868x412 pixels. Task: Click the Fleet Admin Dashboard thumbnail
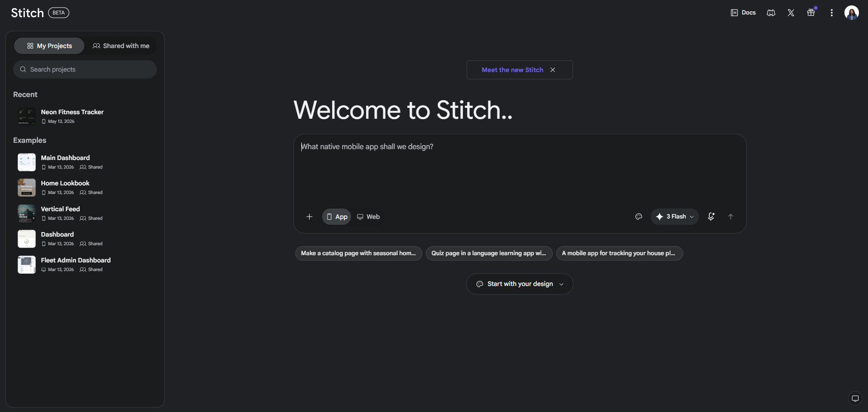27,265
